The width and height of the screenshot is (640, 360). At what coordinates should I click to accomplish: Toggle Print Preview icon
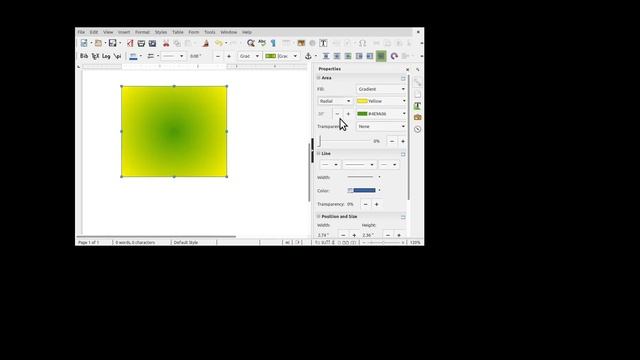152,43
